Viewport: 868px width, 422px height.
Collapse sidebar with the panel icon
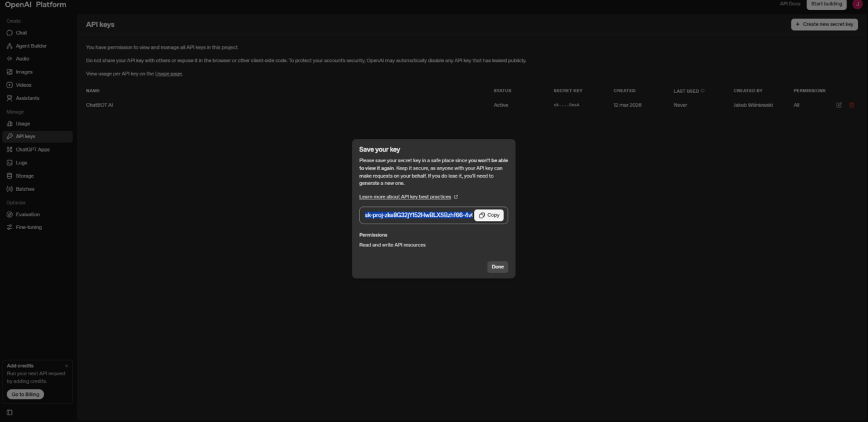[x=9, y=412]
